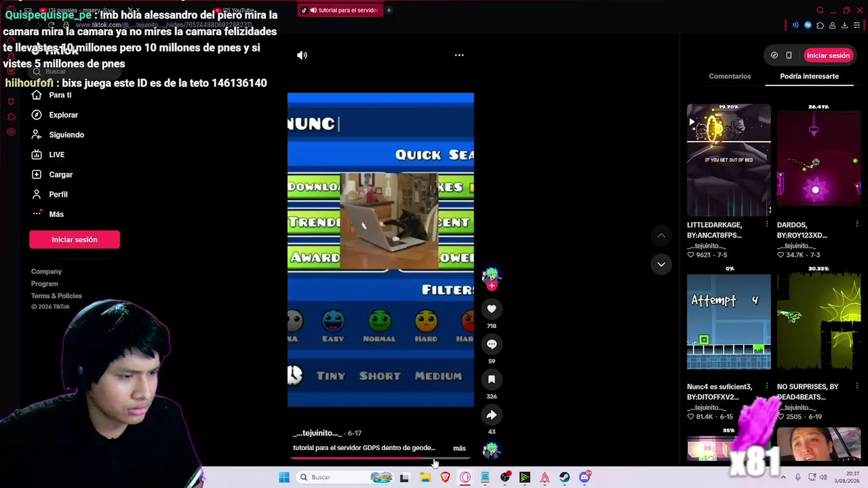Show hidden system tray icons
Image resolution: width=868 pixels, height=488 pixels.
pos(783,477)
